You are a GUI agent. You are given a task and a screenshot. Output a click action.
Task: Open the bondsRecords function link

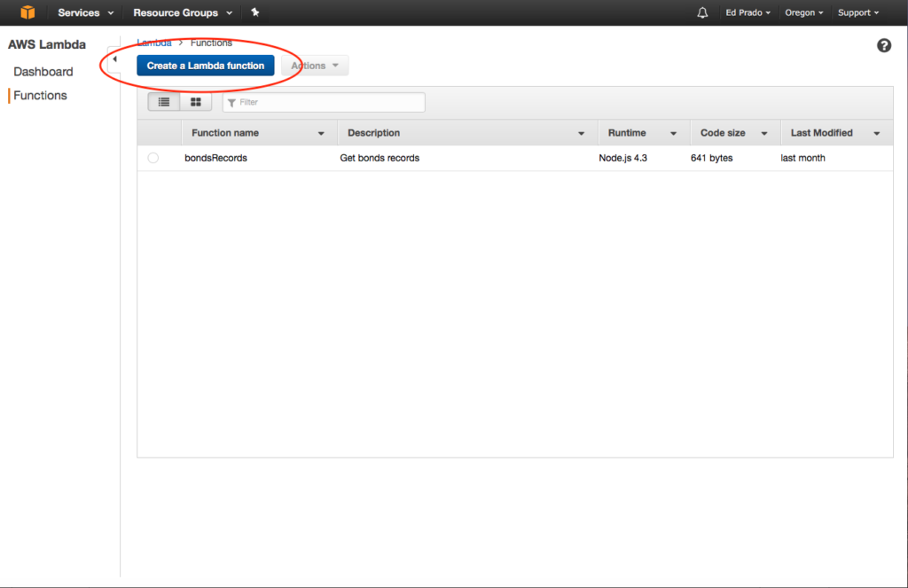[x=215, y=158]
